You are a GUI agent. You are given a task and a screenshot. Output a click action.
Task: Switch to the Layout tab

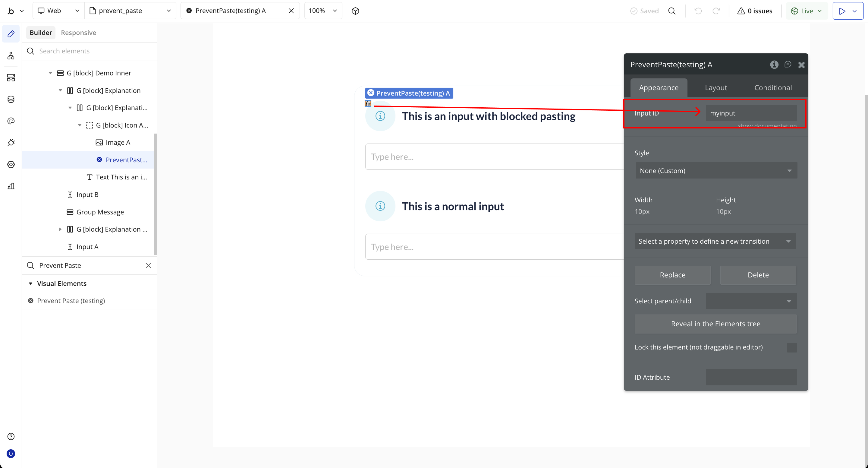[716, 88]
